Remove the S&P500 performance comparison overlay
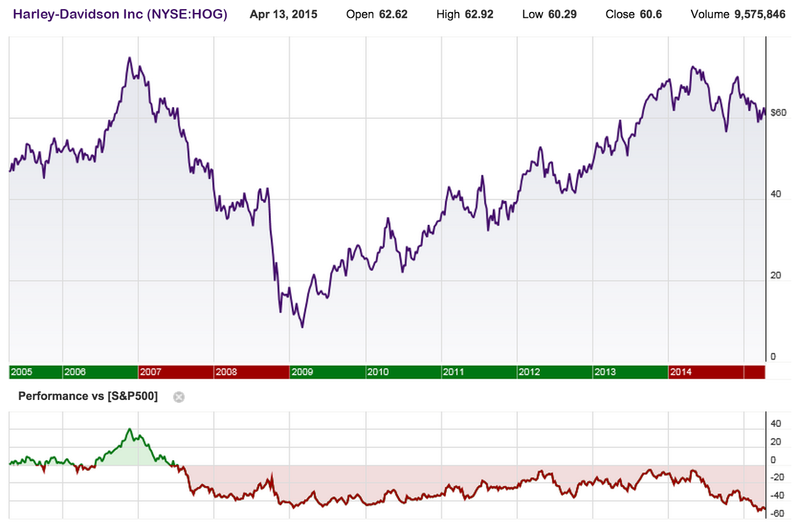This screenshot has width=798, height=532. point(180,397)
